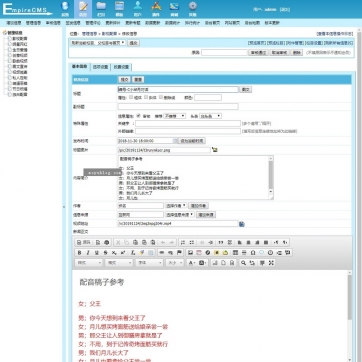Click the title Color input box
Viewport: 362px width, 362px height.
[x=208, y=97]
